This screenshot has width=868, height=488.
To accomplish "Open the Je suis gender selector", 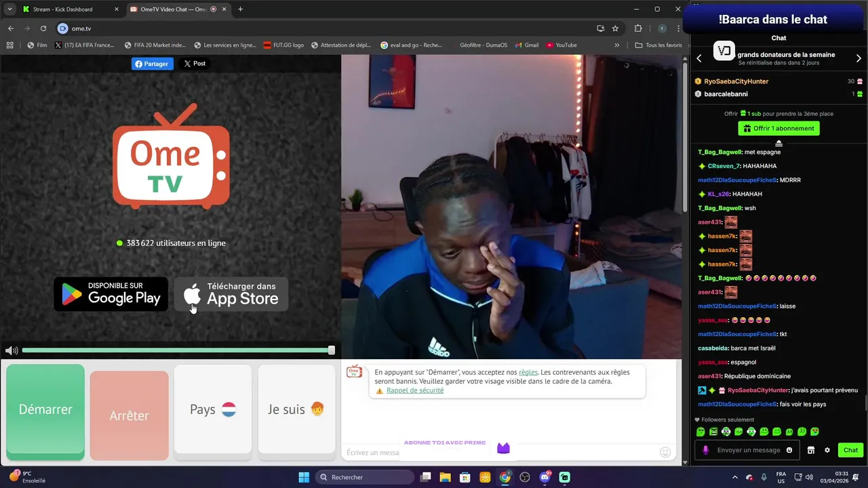I will point(296,409).
